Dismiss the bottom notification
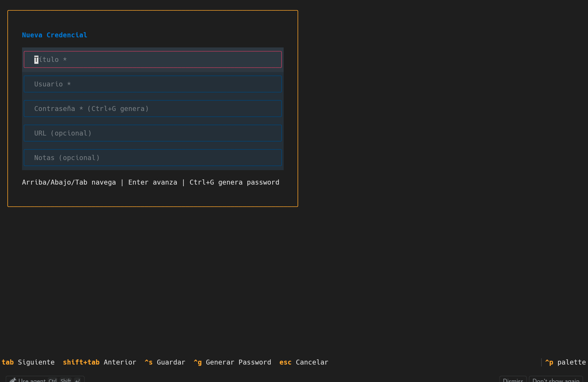Screen dimensions: 588x382 point(513,380)
